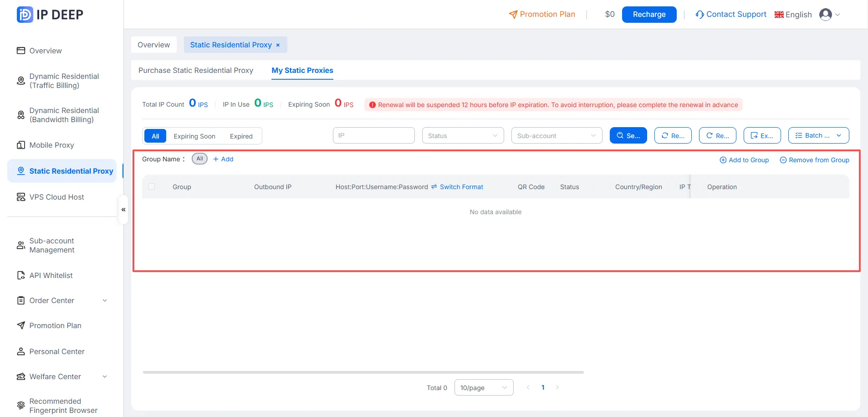Click Add to create group
868x417 pixels.
click(223, 159)
